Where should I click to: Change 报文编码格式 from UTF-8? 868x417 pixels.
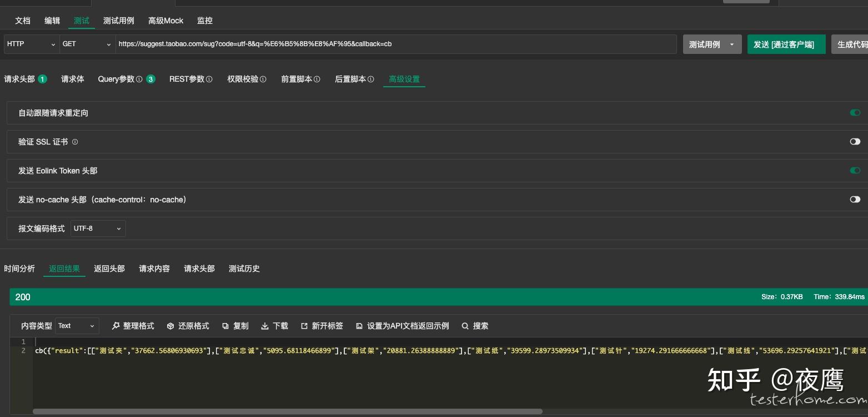tap(98, 229)
